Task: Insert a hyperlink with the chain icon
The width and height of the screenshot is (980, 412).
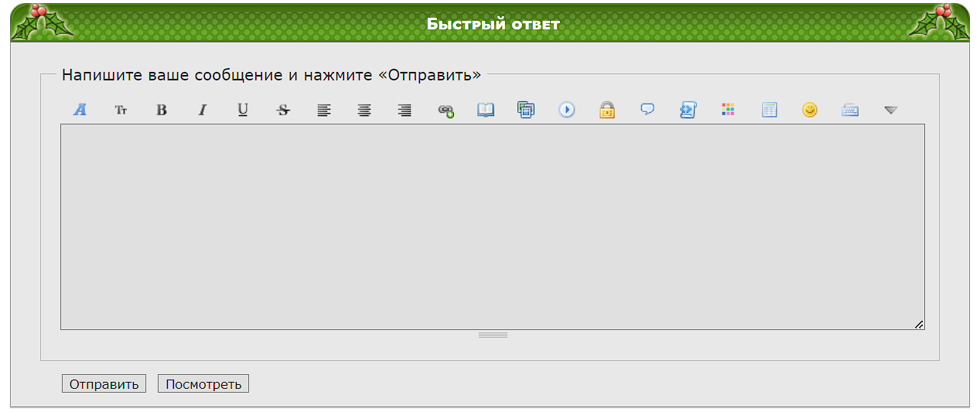Action: coord(446,110)
